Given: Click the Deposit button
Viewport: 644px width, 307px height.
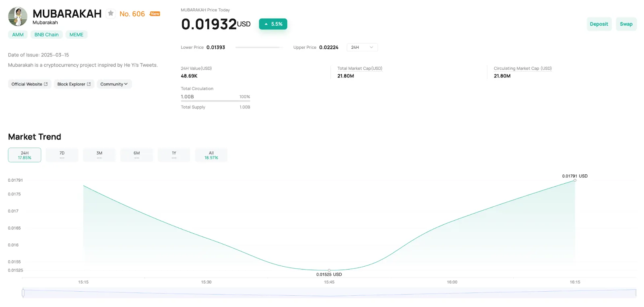Looking at the screenshot, I should pyautogui.click(x=599, y=24).
